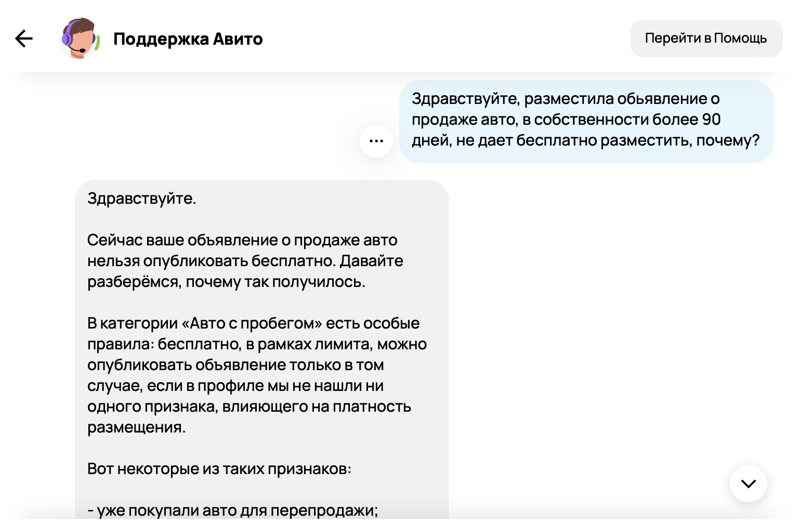Click the text разберёмся, почему так получилось
This screenshot has height=524, width=812.
coord(226,282)
